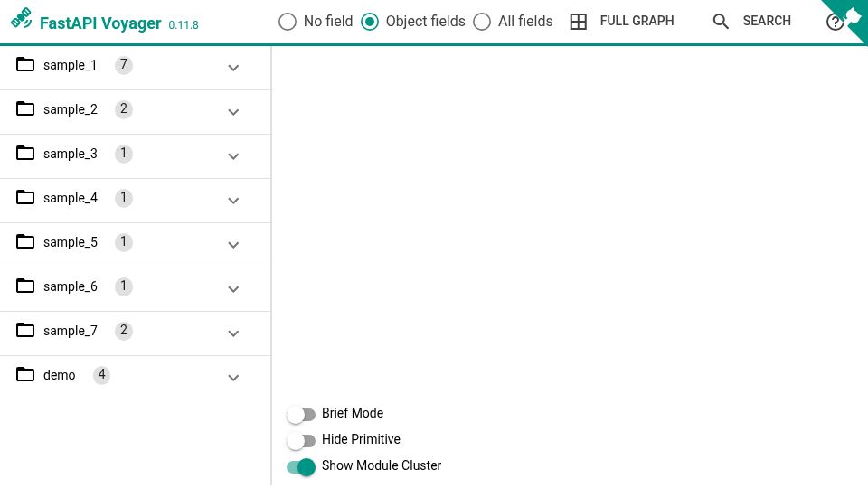Viewport: 868px width, 488px height.
Task: Click the sample_4 label text
Action: point(71,198)
